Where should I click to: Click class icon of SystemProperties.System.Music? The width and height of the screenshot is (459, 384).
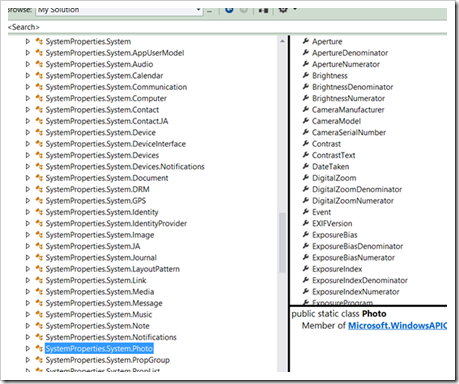click(x=39, y=314)
